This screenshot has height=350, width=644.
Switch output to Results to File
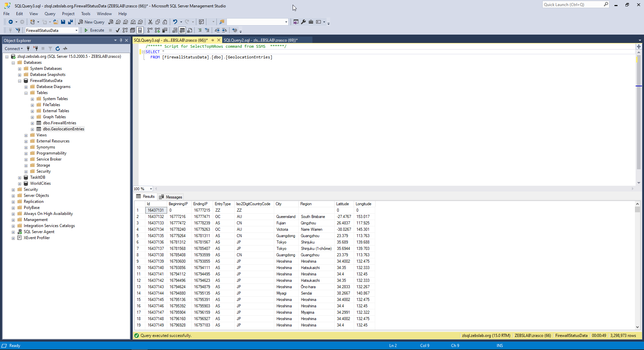pos(190,30)
